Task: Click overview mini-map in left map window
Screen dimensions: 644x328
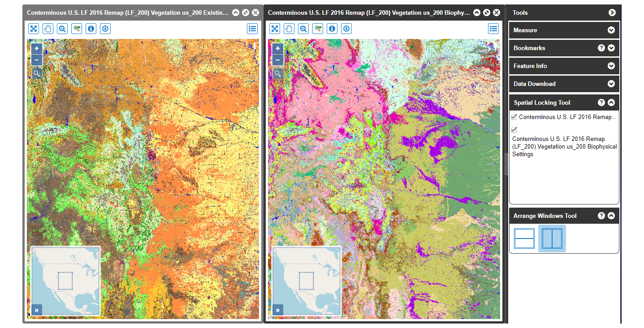Action: pos(65,281)
